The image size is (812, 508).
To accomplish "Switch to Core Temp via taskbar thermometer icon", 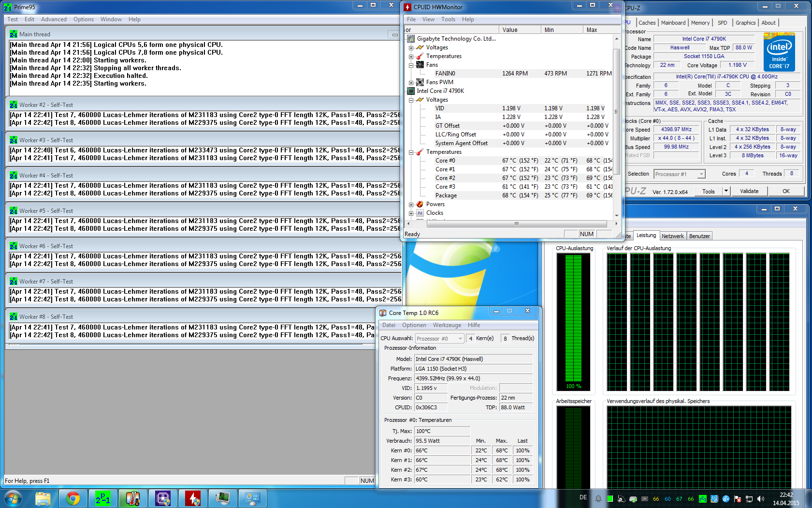I will (x=133, y=498).
